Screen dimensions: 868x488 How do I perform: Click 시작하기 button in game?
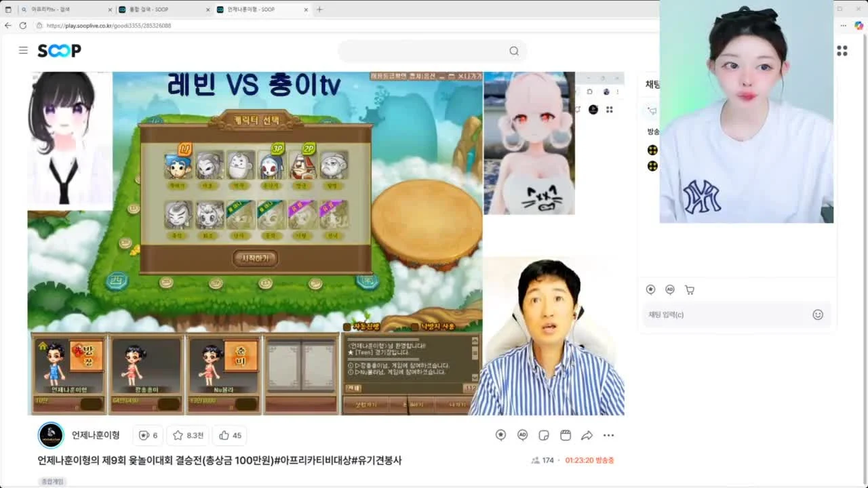[256, 258]
